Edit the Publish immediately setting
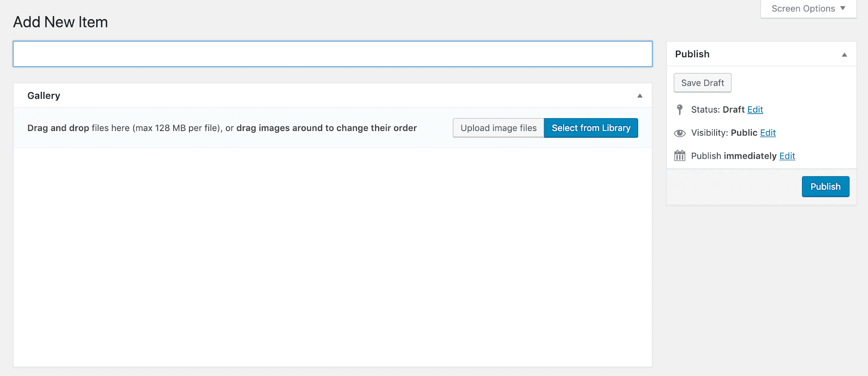This screenshot has height=376, width=868. (x=787, y=156)
